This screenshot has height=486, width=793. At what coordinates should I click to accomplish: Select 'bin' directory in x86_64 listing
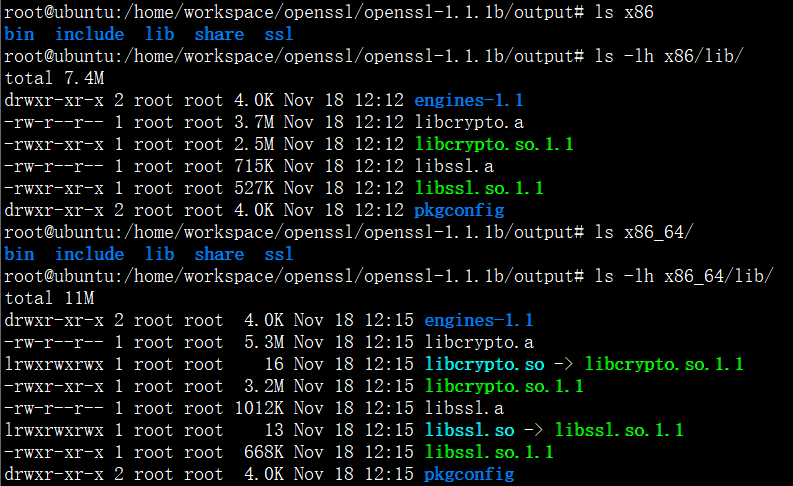tap(19, 254)
